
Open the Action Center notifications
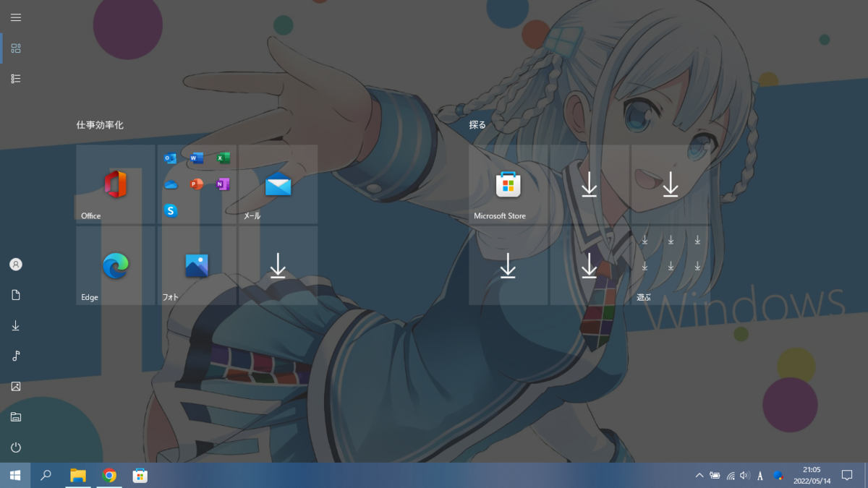[x=847, y=475]
